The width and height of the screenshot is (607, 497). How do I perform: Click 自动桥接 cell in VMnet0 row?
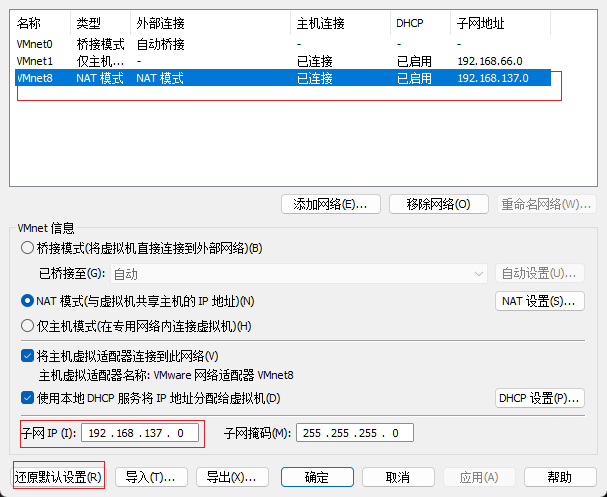tap(161, 44)
